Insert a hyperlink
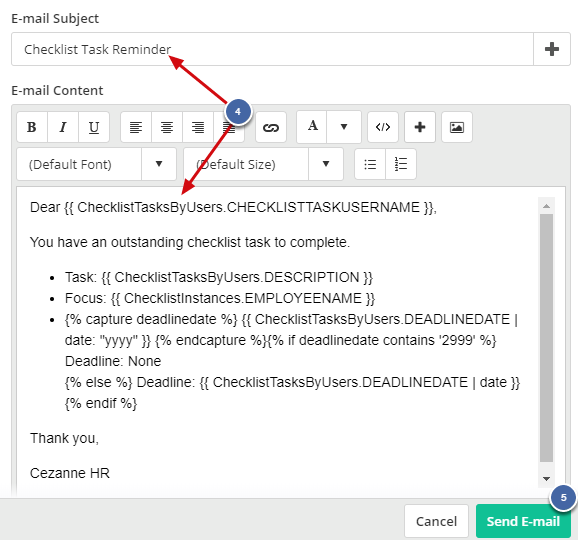This screenshot has height=540, width=578. click(271, 127)
